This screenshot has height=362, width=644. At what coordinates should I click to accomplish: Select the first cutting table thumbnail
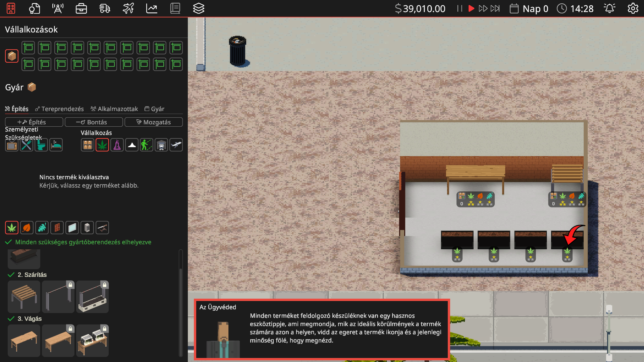tap(24, 341)
